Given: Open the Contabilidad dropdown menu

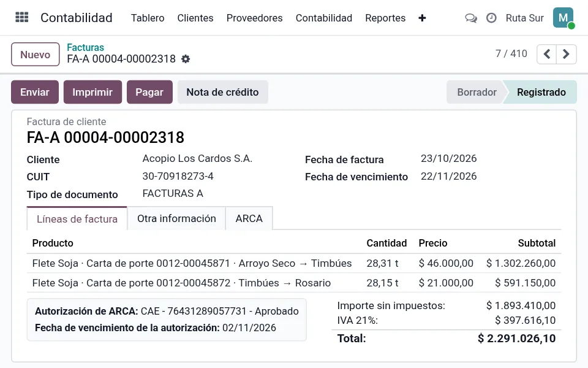Looking at the screenshot, I should click(x=324, y=18).
